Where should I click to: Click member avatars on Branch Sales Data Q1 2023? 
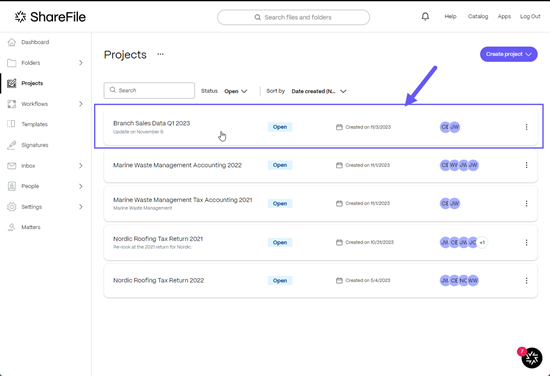450,127
